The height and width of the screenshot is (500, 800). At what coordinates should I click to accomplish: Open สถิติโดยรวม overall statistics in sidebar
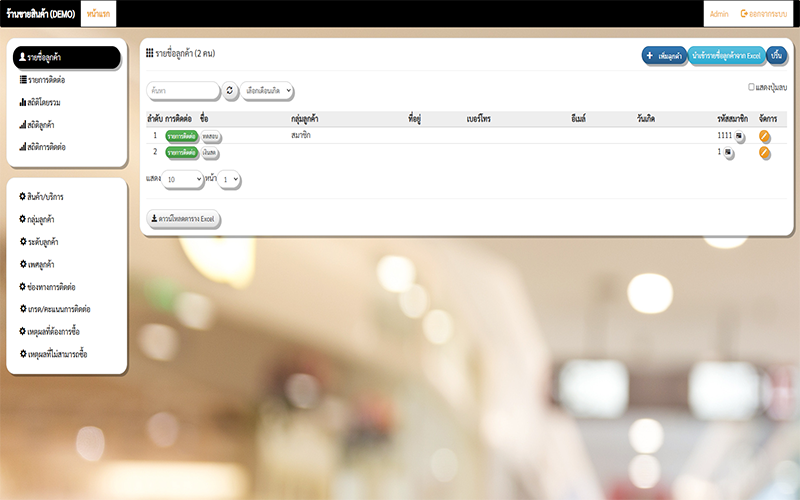pos(46,101)
